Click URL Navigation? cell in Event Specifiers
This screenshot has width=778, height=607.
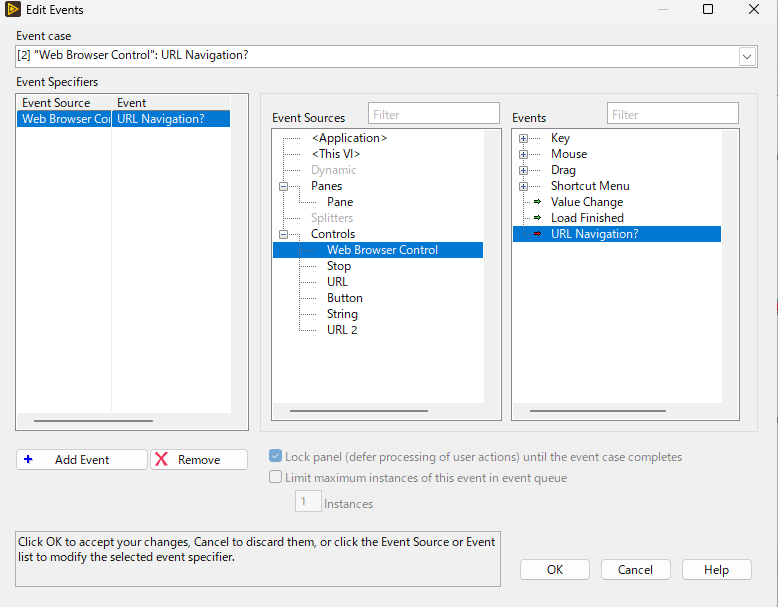(x=171, y=119)
